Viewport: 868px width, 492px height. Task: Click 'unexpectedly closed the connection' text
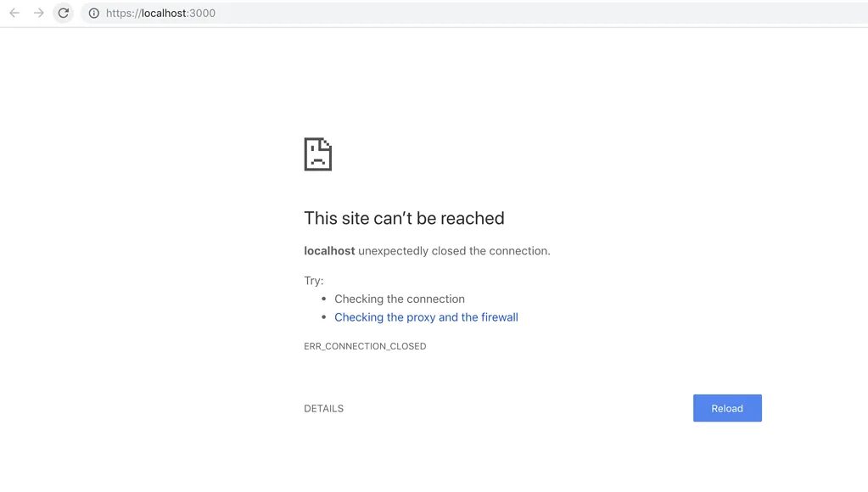pos(454,251)
